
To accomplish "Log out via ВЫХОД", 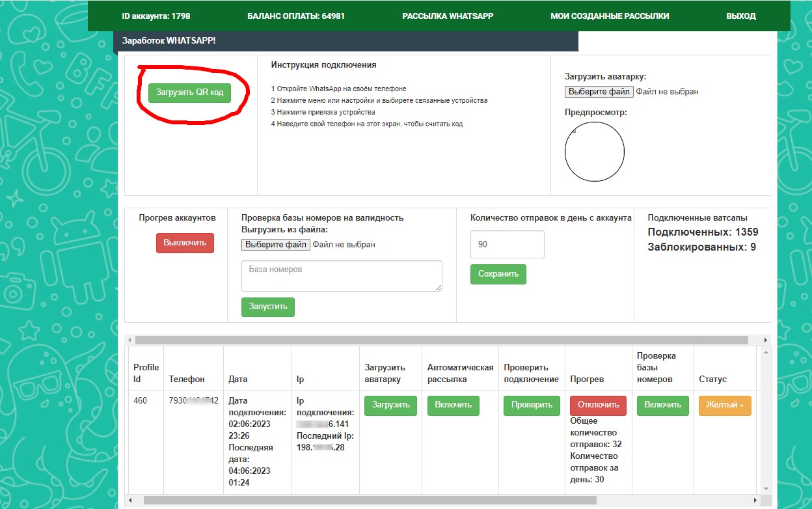I will [741, 16].
